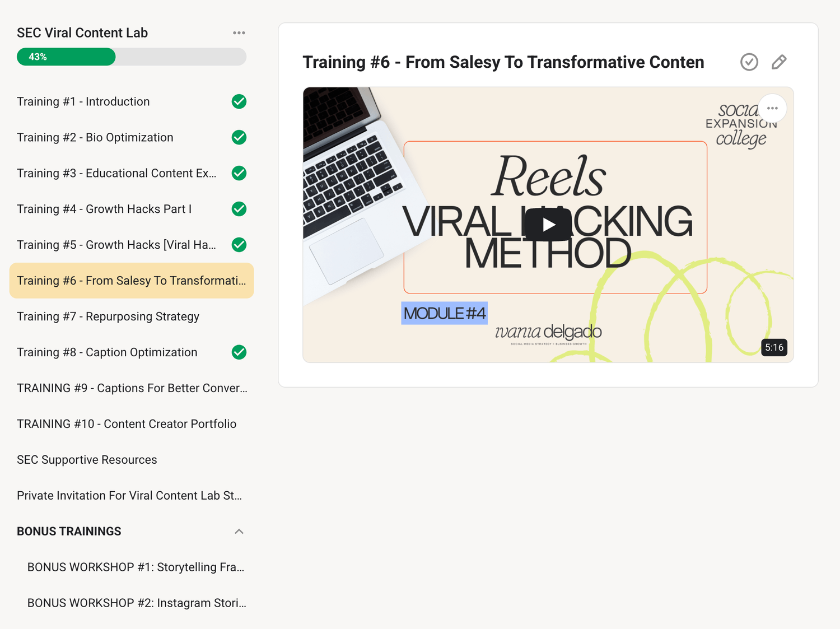Toggle the Training #3 completion checkmark

tap(239, 173)
